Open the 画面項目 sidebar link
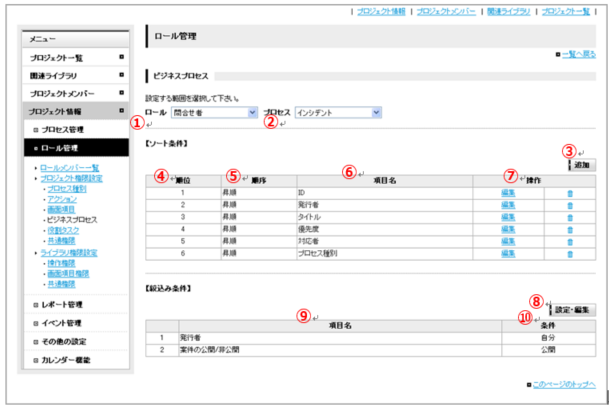The height and width of the screenshot is (411, 609). (x=61, y=210)
